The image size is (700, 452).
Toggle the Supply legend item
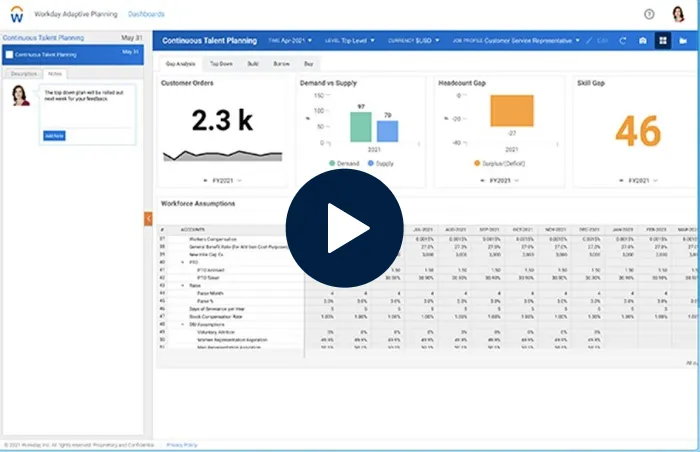point(381,163)
